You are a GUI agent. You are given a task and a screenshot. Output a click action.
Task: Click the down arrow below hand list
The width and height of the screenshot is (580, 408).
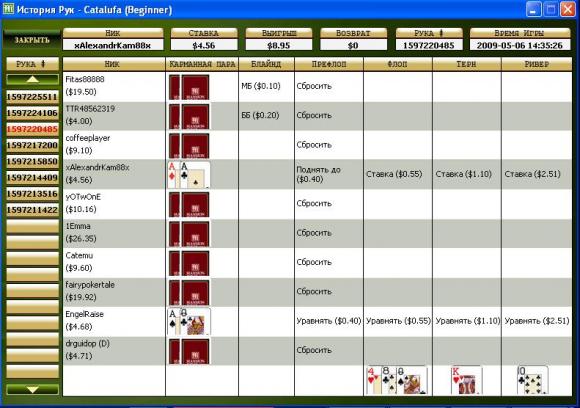(x=33, y=389)
